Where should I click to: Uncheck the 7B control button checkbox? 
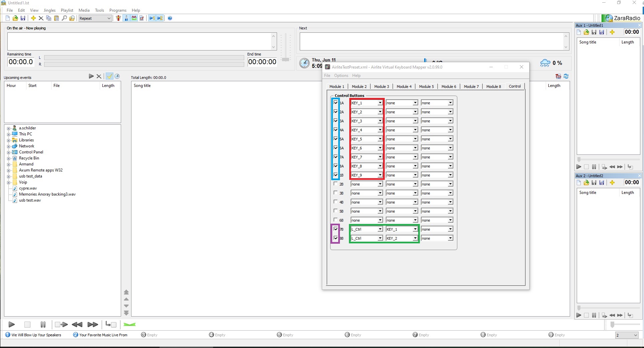coord(336,229)
